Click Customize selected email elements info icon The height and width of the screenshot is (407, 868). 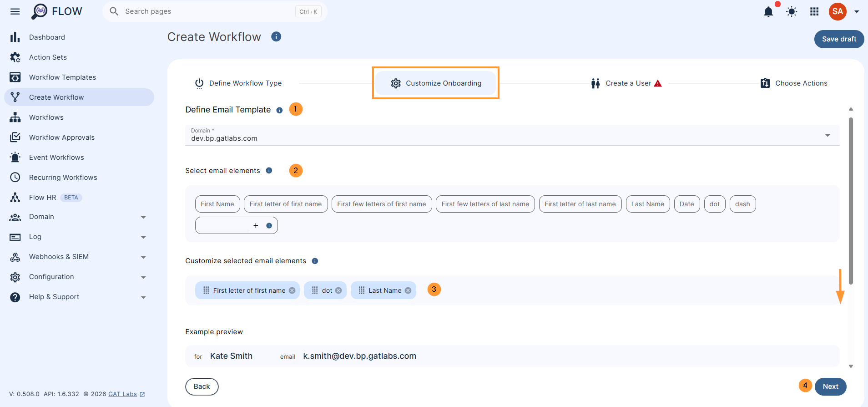click(315, 261)
